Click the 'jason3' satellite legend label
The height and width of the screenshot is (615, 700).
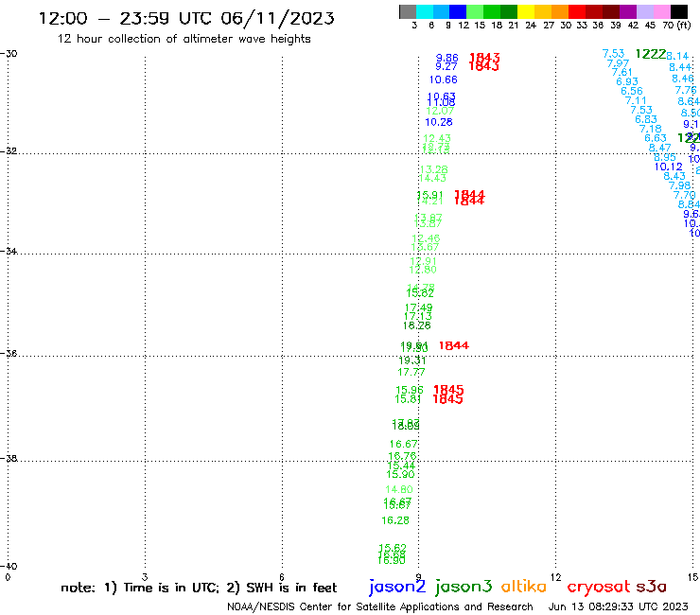point(464,587)
